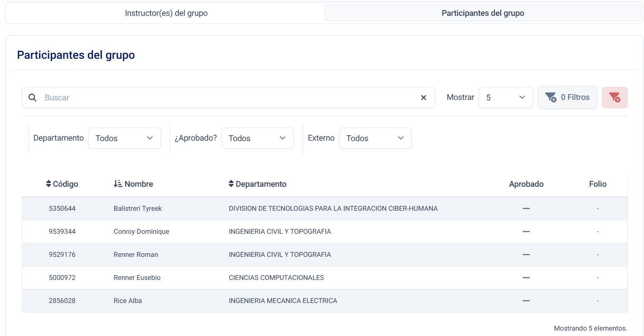The width and height of the screenshot is (644, 336).
Task: Expand the Externo filter dropdown
Action: point(375,138)
